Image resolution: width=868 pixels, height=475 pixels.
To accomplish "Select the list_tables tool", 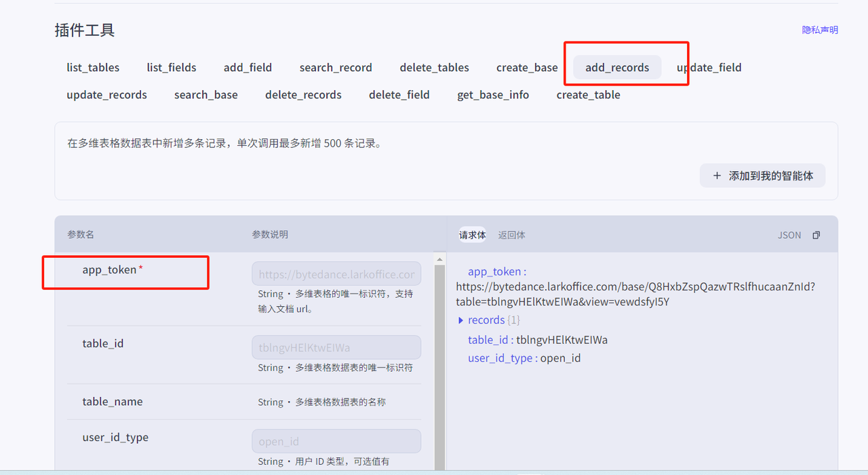I will click(93, 68).
